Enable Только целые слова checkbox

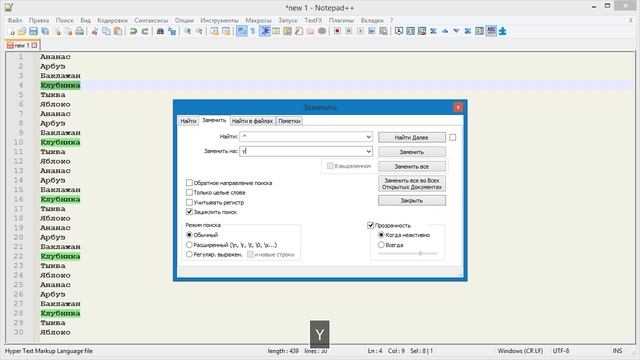coord(189,192)
